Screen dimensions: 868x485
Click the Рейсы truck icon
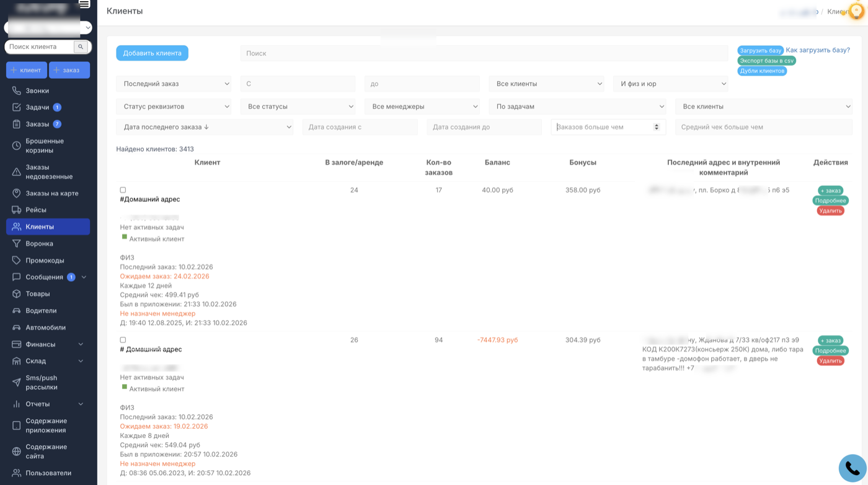coord(17,210)
